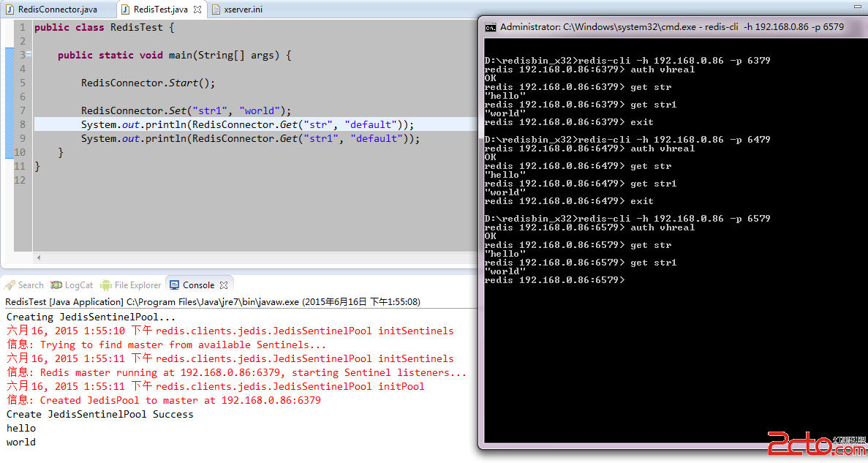868x463 pixels.
Task: Click the Android File Explorer icon
Action: tap(106, 285)
